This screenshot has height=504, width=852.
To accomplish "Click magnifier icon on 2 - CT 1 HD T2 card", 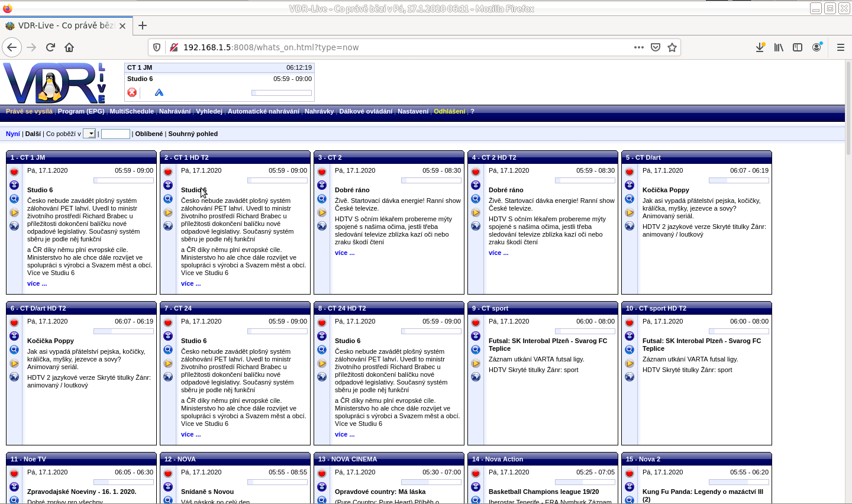I will [x=168, y=199].
